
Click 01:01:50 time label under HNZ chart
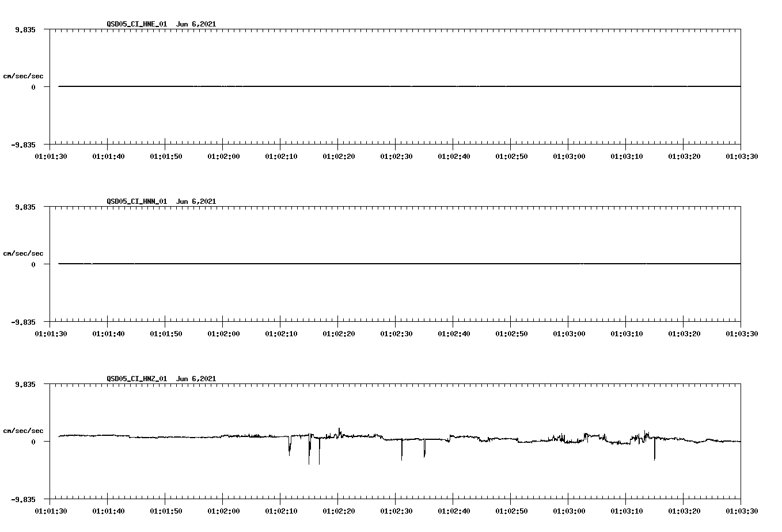(166, 511)
